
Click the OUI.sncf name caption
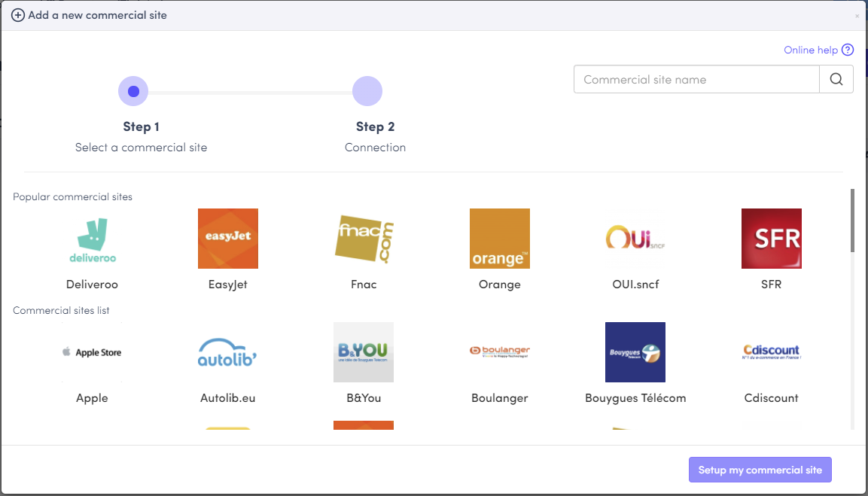(635, 285)
